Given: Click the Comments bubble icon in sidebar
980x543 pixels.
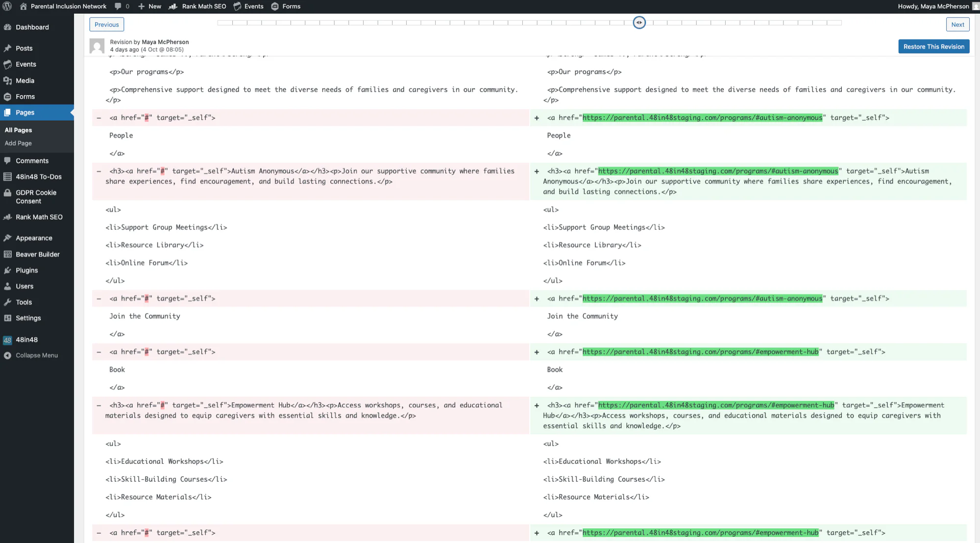Looking at the screenshot, I should tap(7, 161).
